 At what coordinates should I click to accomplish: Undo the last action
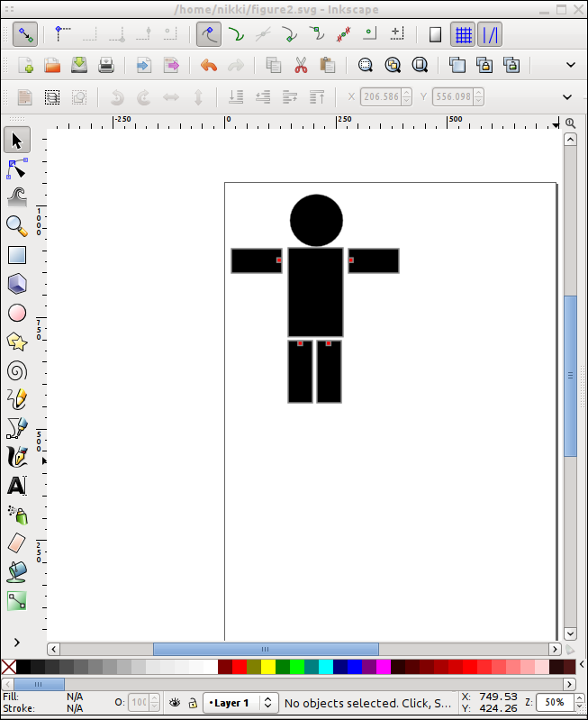[209, 65]
